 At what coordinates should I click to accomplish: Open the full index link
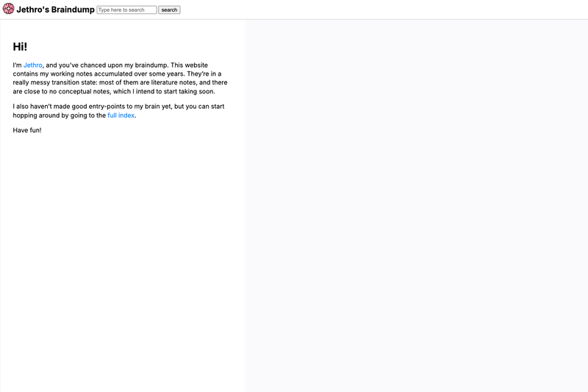(121, 115)
